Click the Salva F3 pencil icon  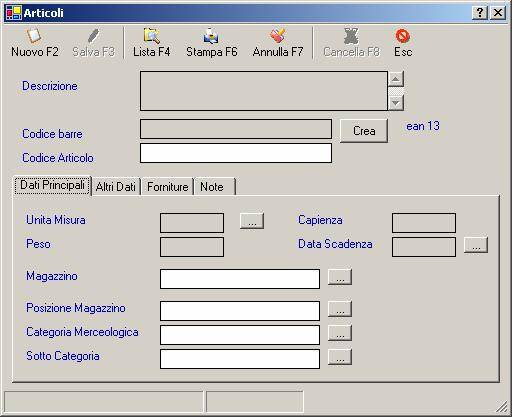pyautogui.click(x=93, y=36)
